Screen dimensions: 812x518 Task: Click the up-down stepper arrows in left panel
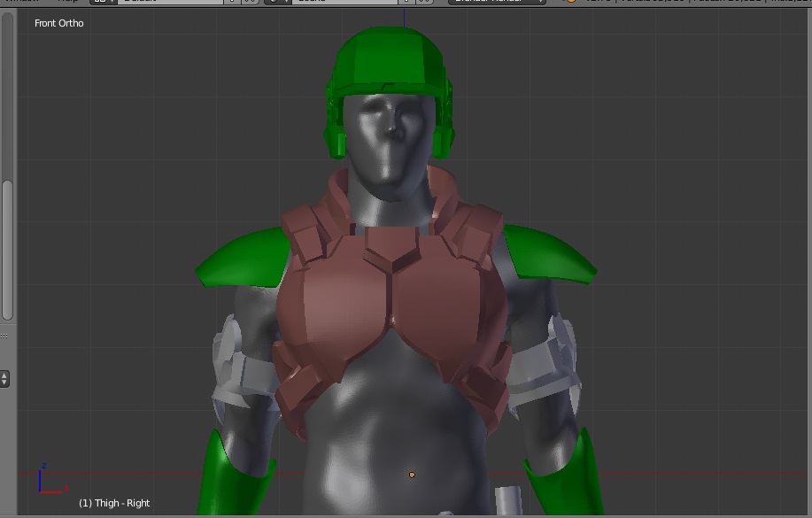tap(4, 379)
